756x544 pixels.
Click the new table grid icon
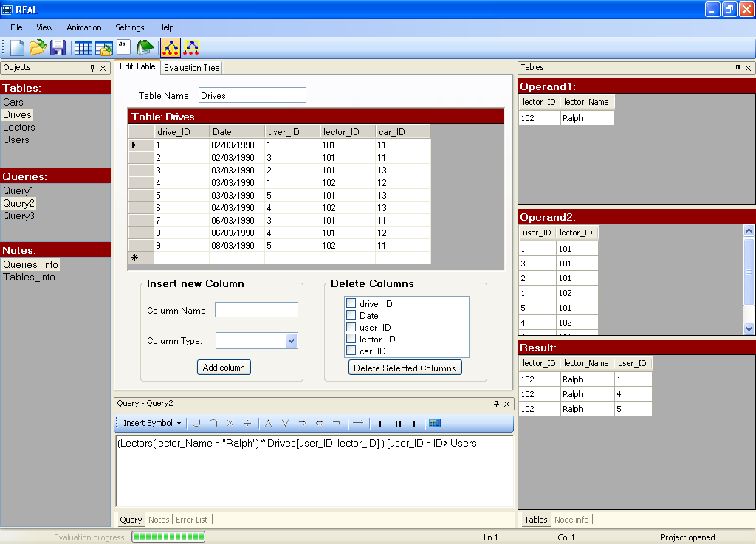click(x=83, y=48)
